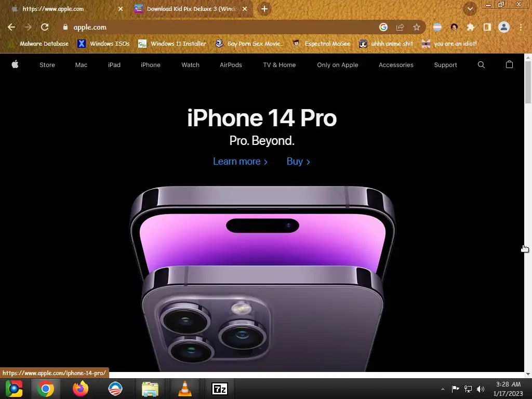
Task: Click the padlock site info icon
Action: click(65, 27)
